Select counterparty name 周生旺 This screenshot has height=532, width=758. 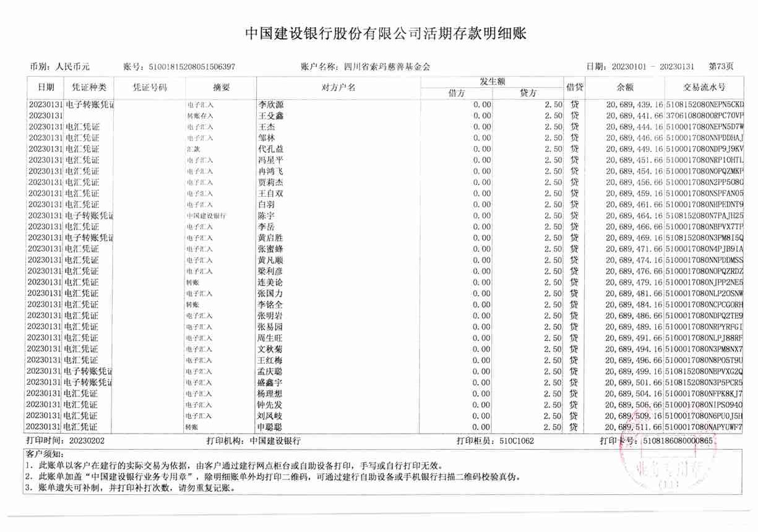(270, 338)
